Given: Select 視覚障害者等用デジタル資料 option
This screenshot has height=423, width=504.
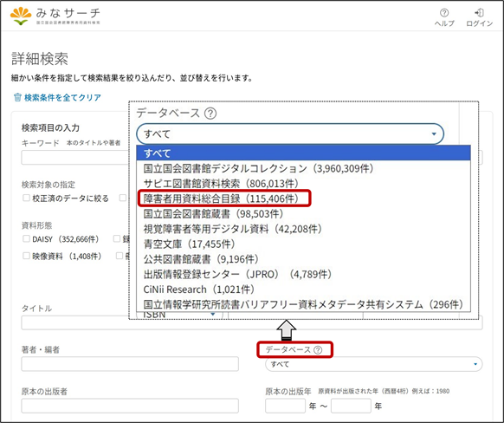Looking at the screenshot, I should click(x=303, y=229).
